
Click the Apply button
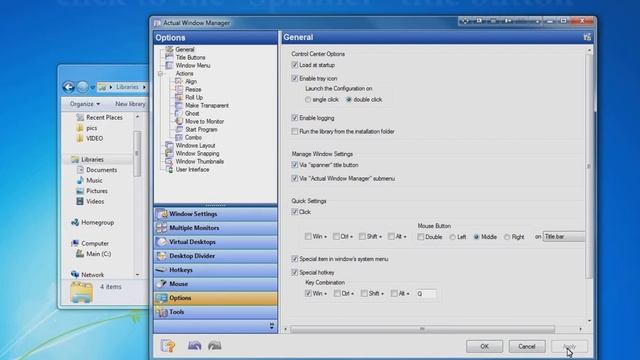[569, 347]
